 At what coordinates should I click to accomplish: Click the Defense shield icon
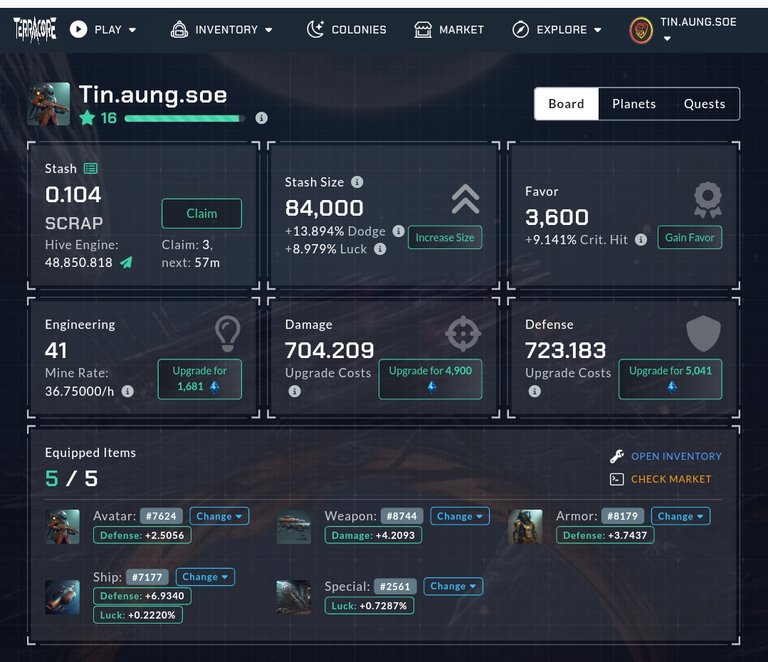[703, 333]
